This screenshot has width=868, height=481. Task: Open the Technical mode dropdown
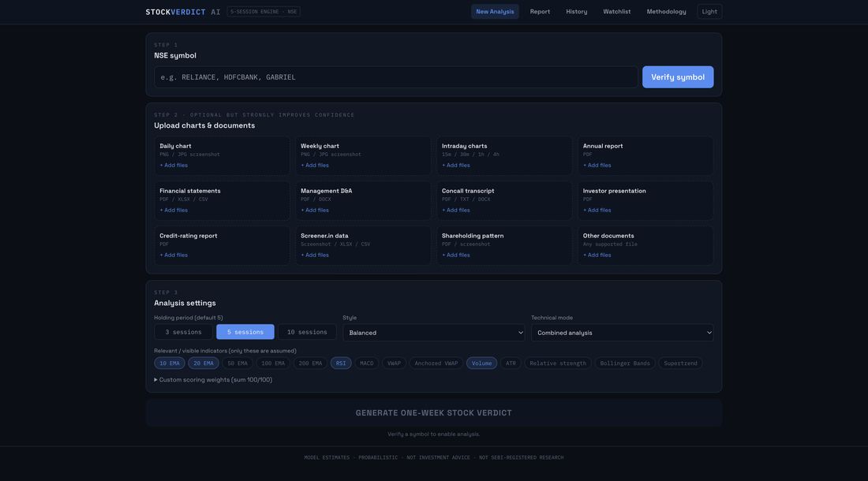(x=623, y=332)
